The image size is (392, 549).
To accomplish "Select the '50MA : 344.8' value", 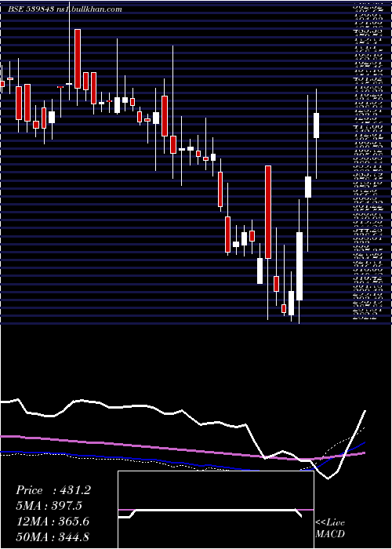I will (x=53, y=536).
